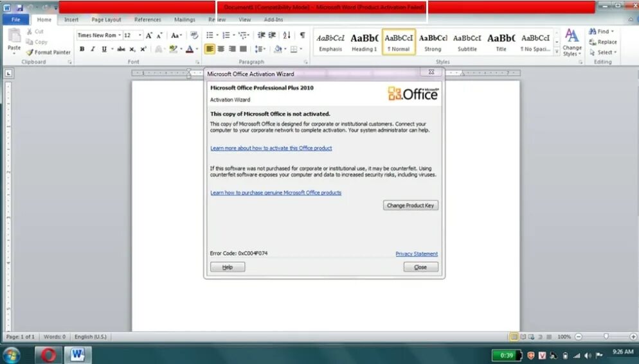639x364 pixels.
Task: Switch to the Page Layout tab
Action: point(106,19)
